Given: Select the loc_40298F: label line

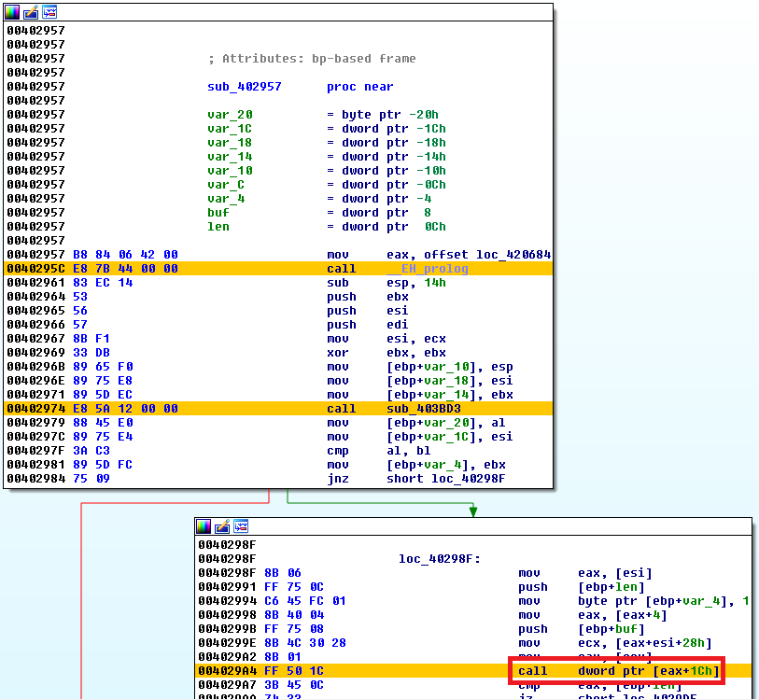Looking at the screenshot, I should pos(439,559).
